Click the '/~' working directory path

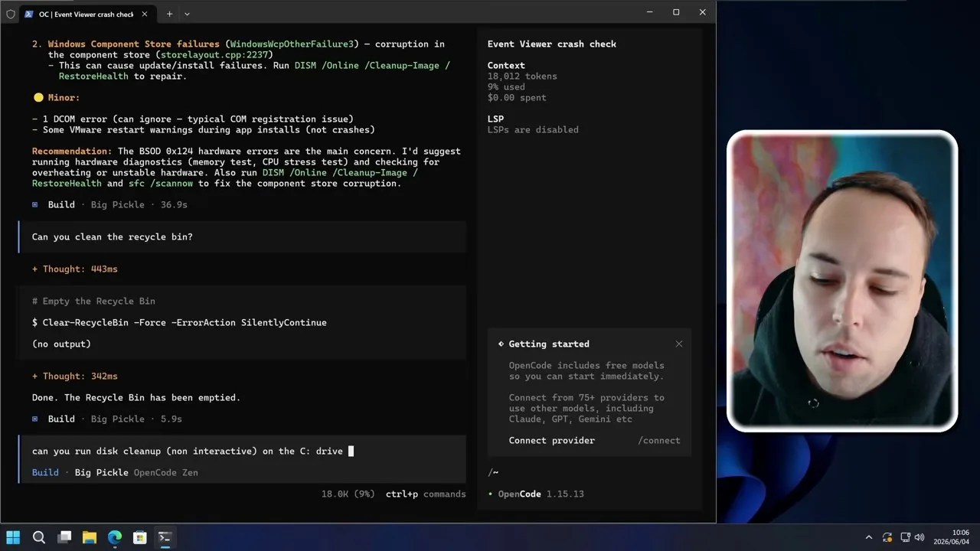point(493,473)
